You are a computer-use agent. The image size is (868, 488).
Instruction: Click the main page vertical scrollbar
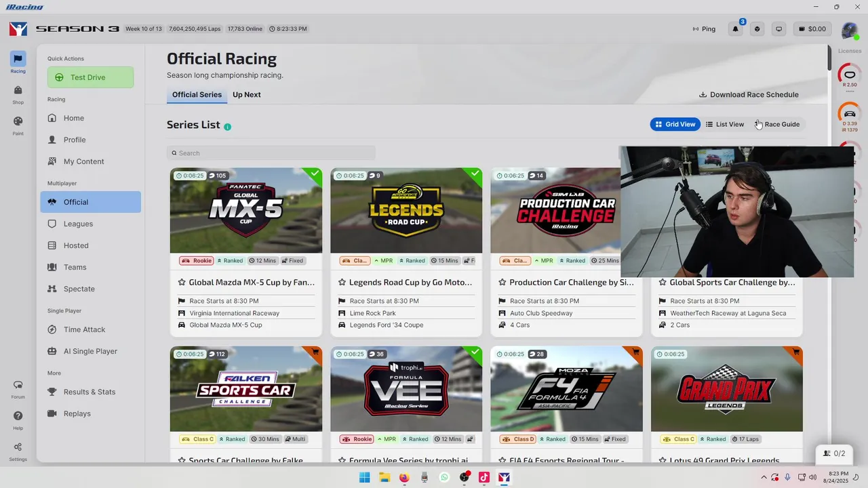[829, 57]
